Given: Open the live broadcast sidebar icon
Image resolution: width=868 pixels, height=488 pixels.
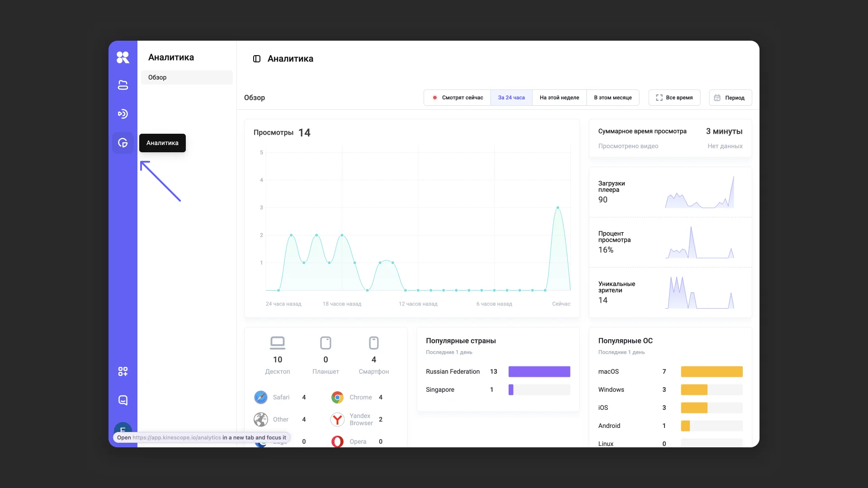Looking at the screenshot, I should (x=123, y=114).
